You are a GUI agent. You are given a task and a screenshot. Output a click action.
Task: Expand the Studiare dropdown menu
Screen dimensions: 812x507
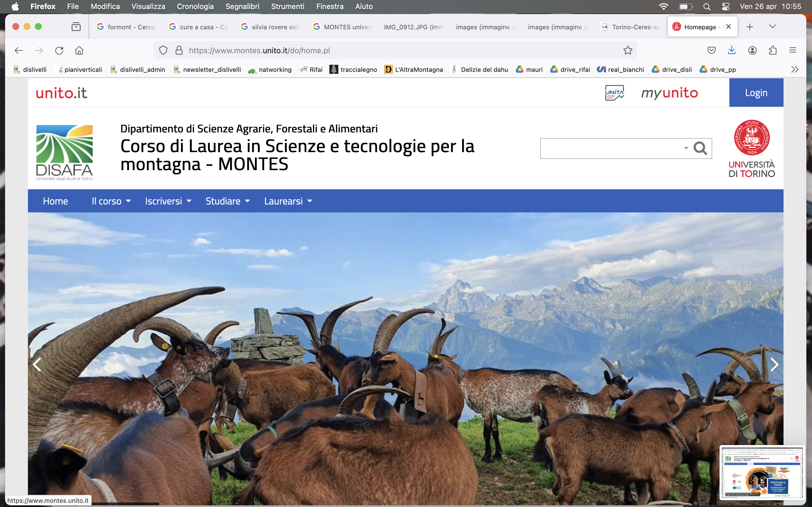point(228,201)
